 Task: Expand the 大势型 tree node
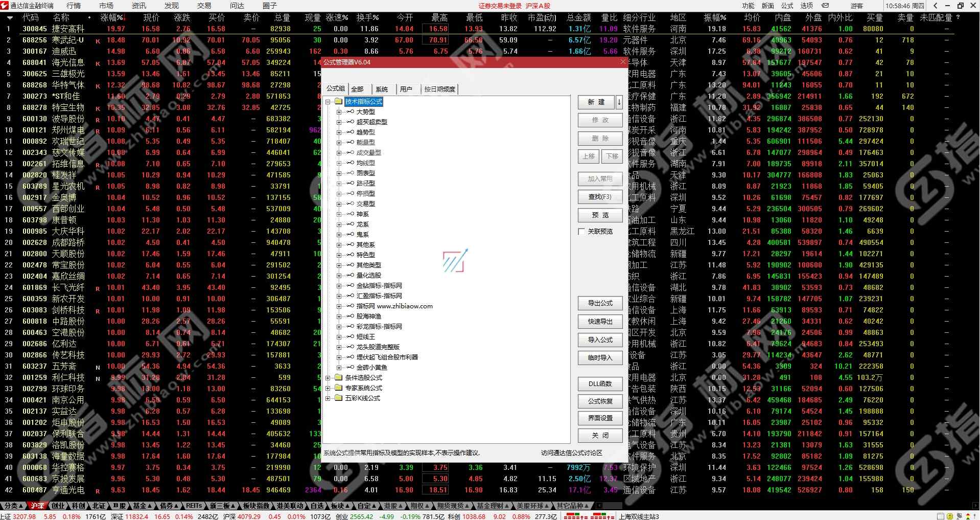(339, 112)
